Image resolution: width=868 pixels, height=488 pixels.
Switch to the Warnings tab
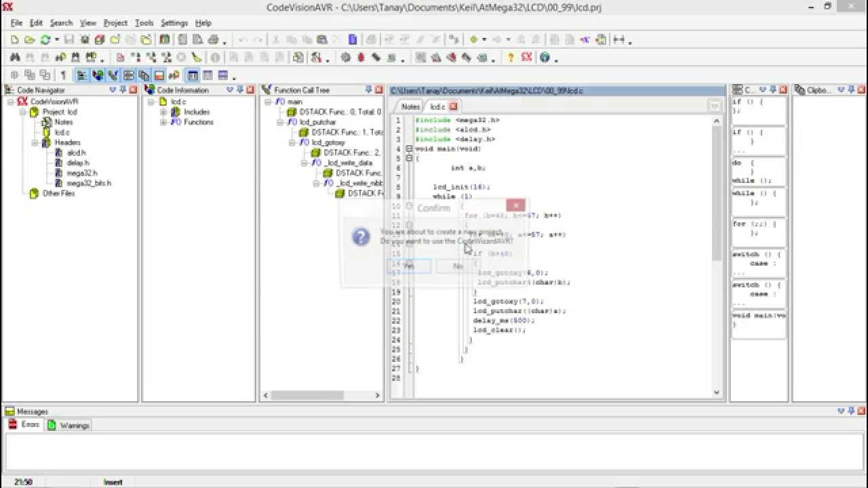coord(68,426)
